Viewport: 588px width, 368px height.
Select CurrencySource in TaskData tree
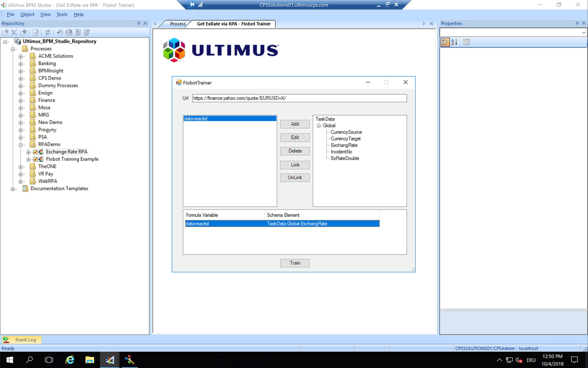click(x=346, y=132)
